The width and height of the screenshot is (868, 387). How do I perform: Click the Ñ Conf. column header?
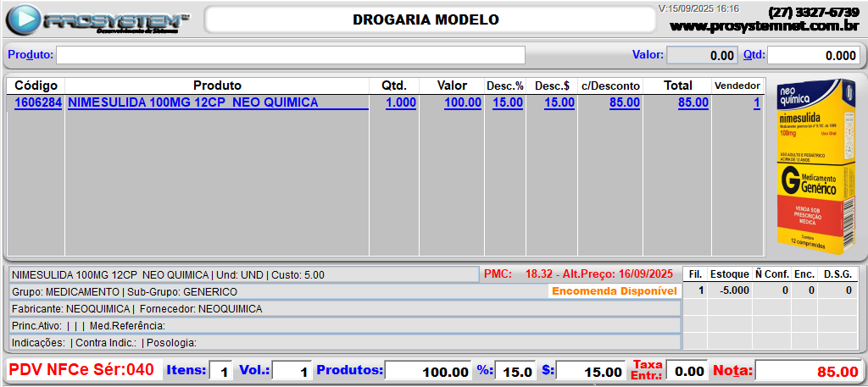click(771, 274)
